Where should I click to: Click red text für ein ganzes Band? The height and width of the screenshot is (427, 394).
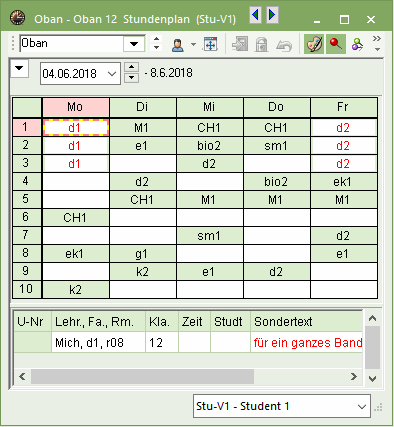pos(308,343)
